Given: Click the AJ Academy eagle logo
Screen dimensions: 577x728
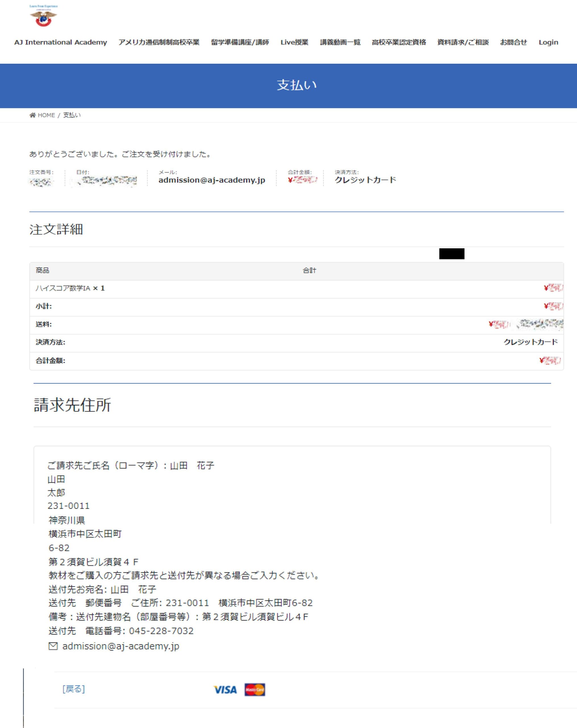Looking at the screenshot, I should (43, 16).
